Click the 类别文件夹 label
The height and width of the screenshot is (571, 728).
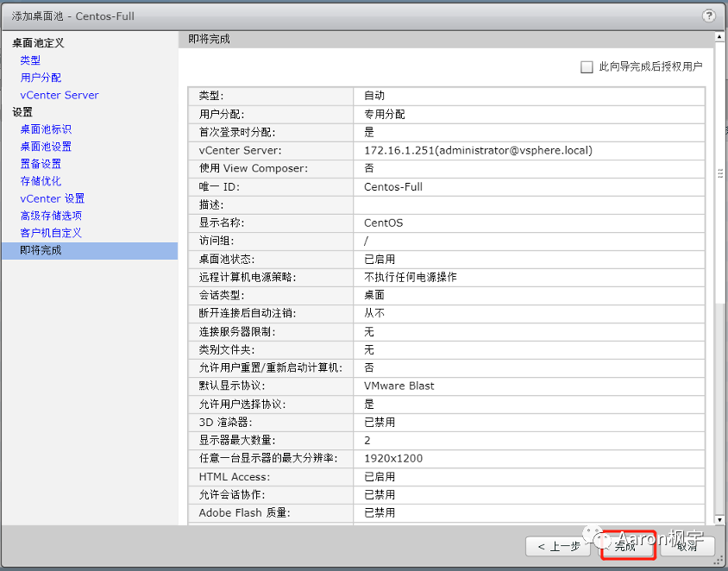pos(227,350)
